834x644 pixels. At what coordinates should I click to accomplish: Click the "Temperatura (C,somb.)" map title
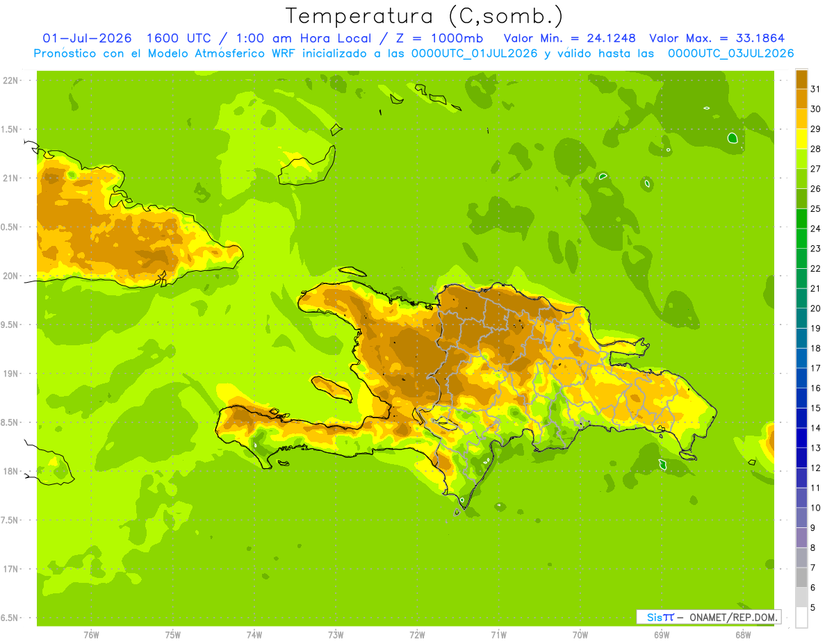click(x=424, y=16)
